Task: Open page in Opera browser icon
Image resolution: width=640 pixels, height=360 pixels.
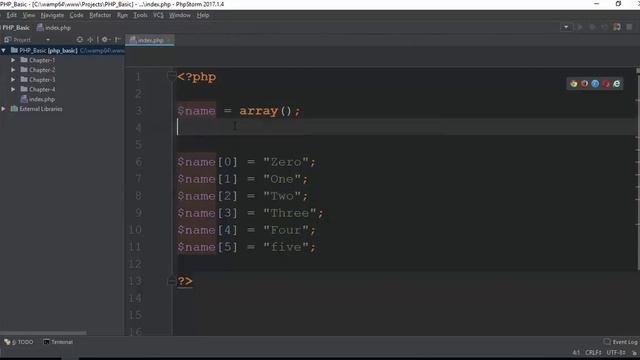Action: pos(606,84)
